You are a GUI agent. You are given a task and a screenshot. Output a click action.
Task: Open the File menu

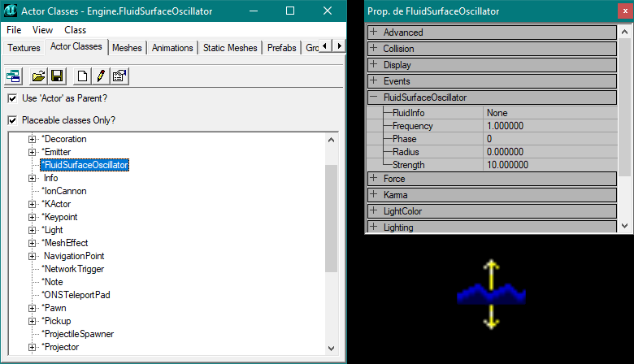click(14, 30)
